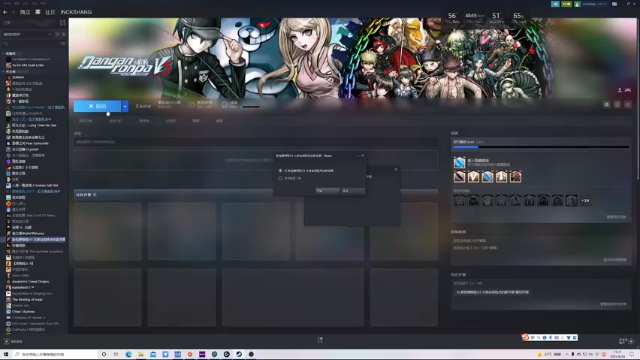Screen dimensions: 640x360
Task: Select Assassin's Creed Origins in game list
Action: click(x=30, y=282)
